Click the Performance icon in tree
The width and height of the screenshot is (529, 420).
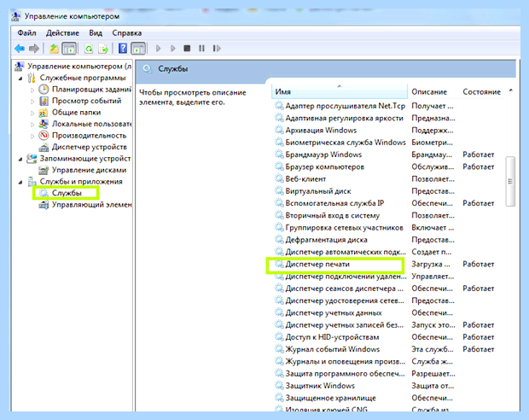[x=44, y=136]
